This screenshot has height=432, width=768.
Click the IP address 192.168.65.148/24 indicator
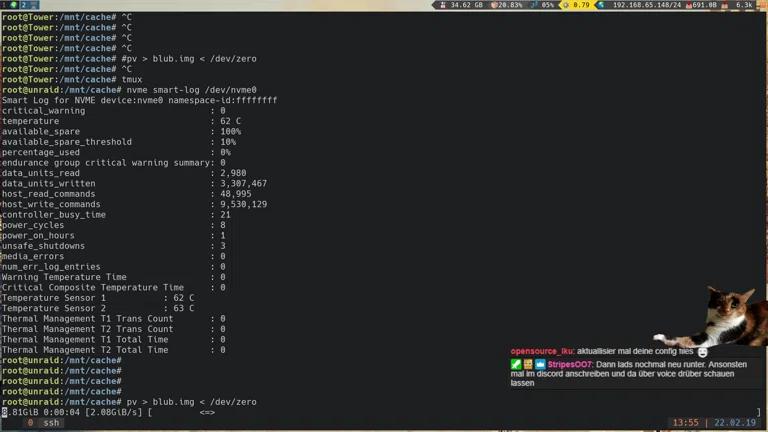pos(646,5)
